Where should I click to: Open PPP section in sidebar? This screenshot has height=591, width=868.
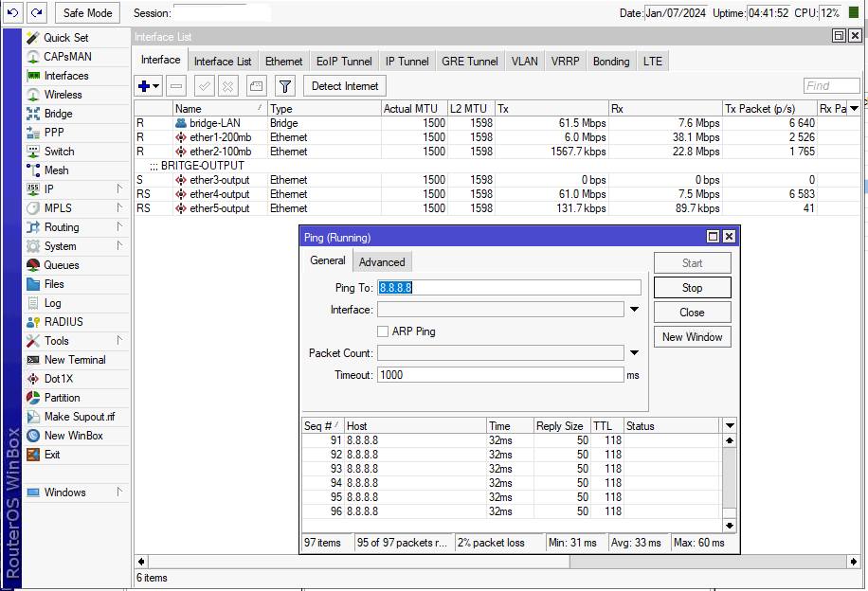point(54,133)
